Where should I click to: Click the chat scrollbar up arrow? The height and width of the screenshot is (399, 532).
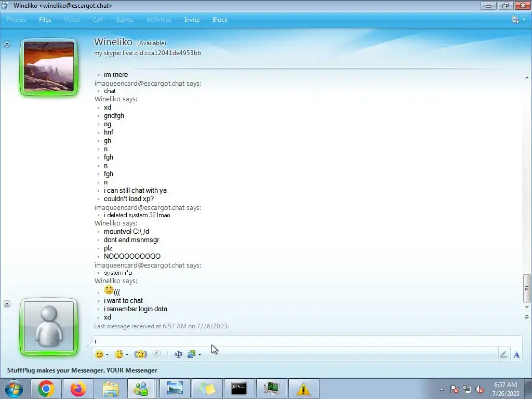[527, 78]
